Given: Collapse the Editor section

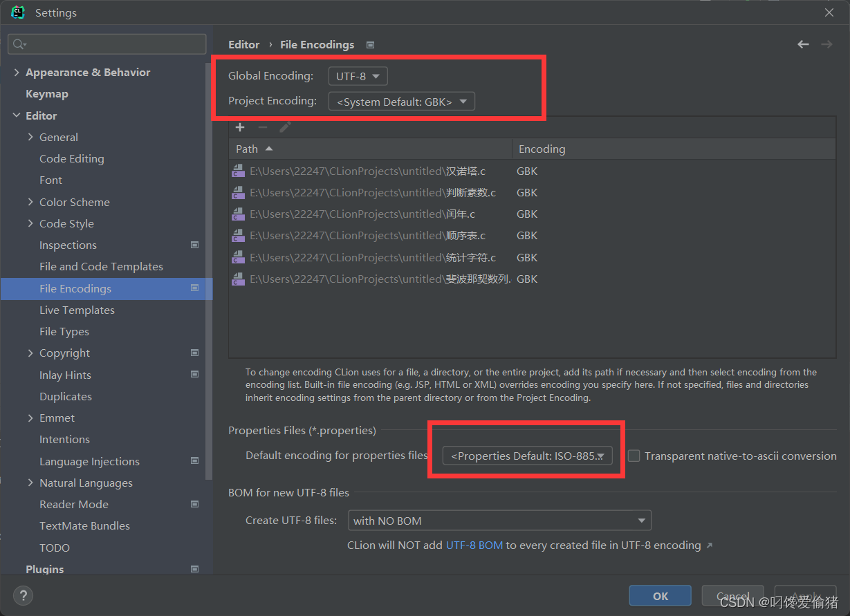Looking at the screenshot, I should tap(17, 115).
